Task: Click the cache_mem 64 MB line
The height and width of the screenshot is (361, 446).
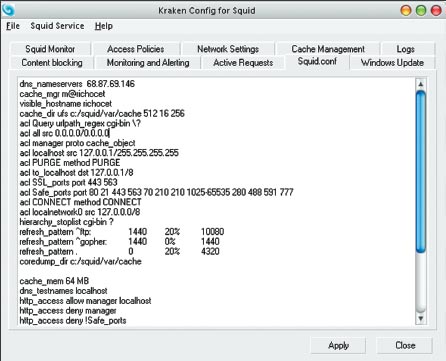Action: 54,281
